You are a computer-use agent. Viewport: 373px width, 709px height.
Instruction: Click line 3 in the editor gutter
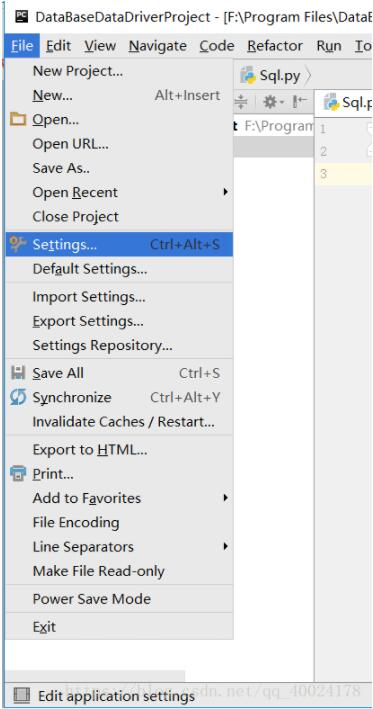coord(323,174)
